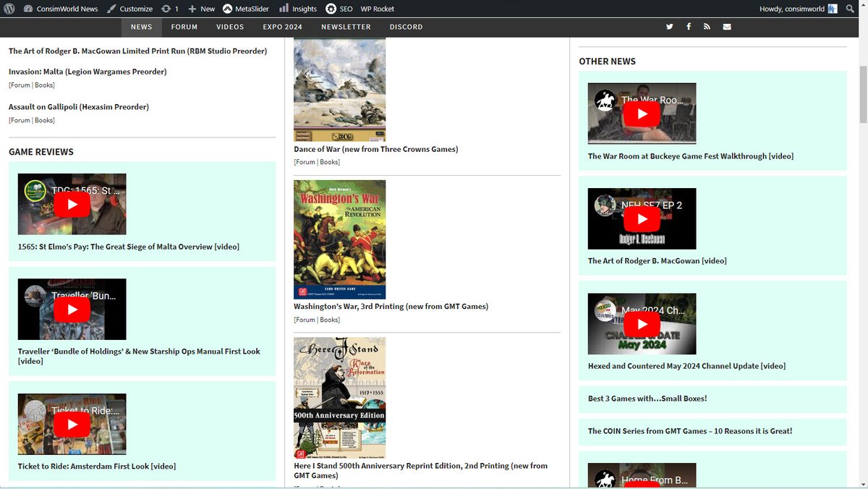Viewport: 868px width, 489px height.
Task: Play the NEH SE7 EP 2 video
Action: [x=642, y=218]
